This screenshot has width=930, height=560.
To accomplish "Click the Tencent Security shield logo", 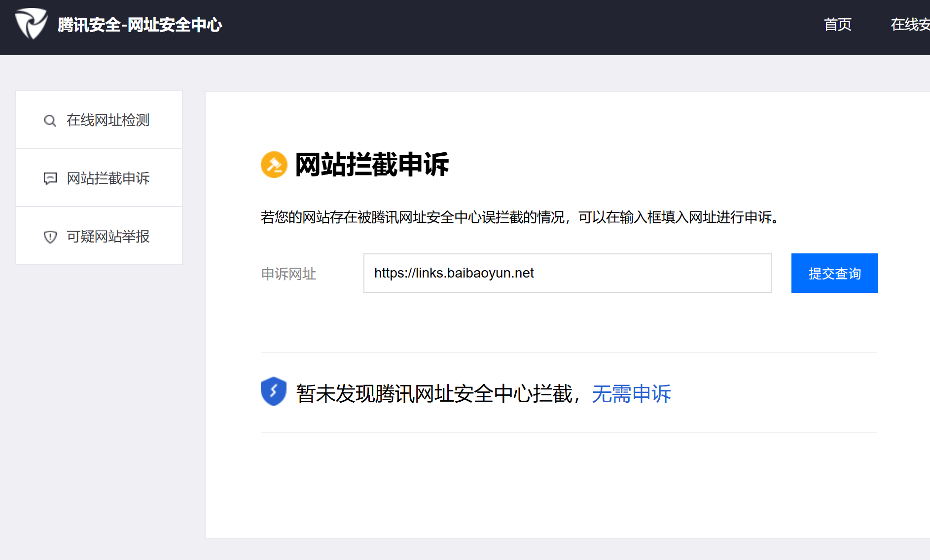I will pyautogui.click(x=31, y=23).
